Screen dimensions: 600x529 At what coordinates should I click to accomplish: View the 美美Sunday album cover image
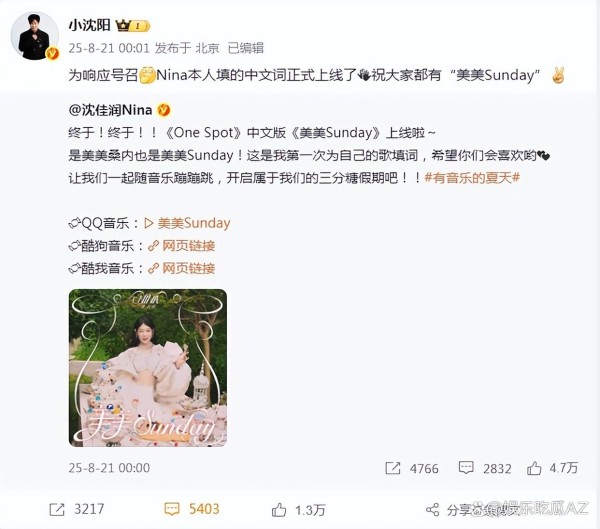click(x=148, y=368)
